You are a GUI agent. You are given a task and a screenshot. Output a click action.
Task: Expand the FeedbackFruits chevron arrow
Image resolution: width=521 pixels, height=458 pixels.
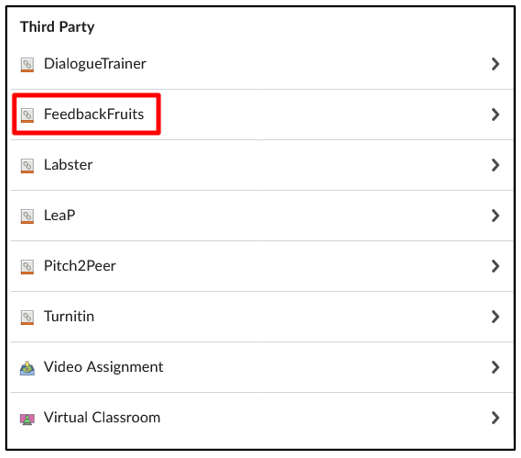495,114
